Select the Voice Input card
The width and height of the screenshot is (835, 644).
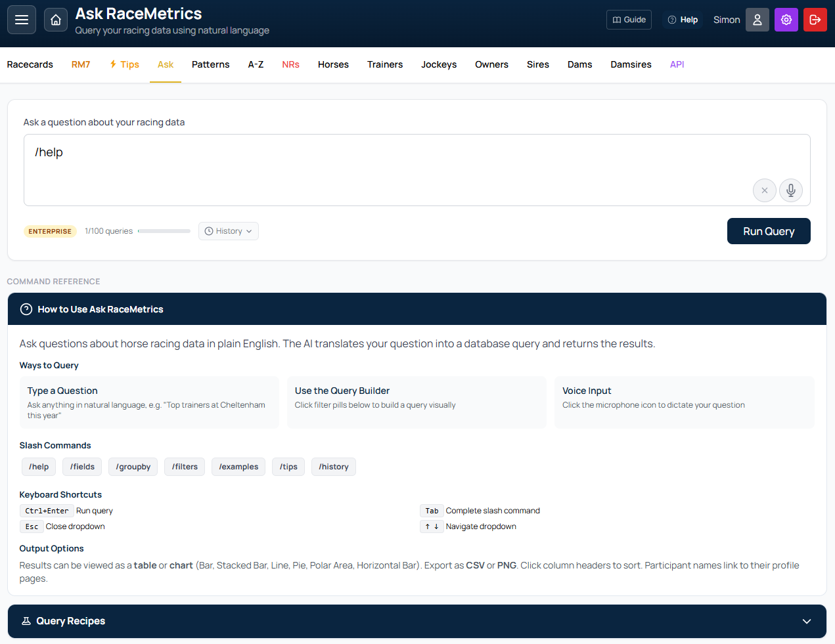pyautogui.click(x=685, y=402)
